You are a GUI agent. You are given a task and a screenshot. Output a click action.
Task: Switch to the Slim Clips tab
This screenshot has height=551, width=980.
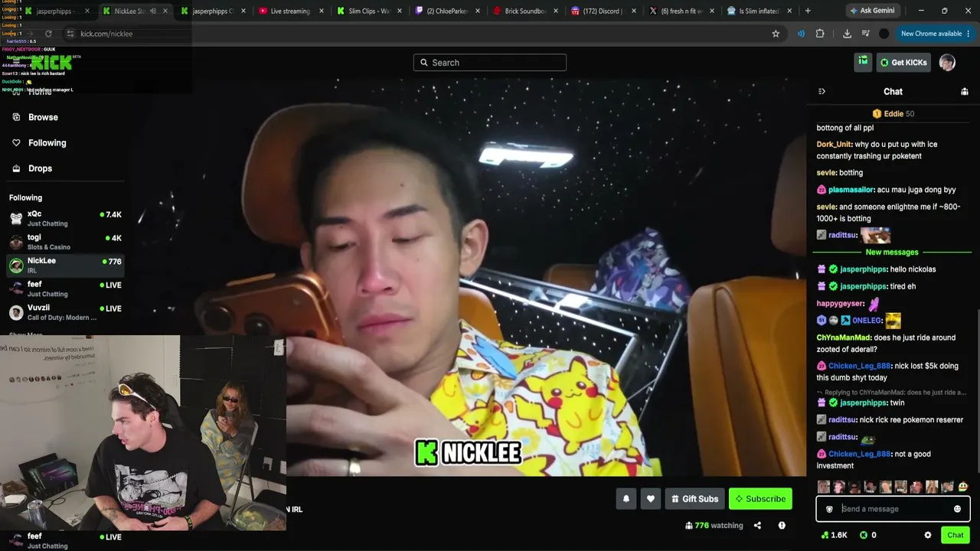(369, 11)
